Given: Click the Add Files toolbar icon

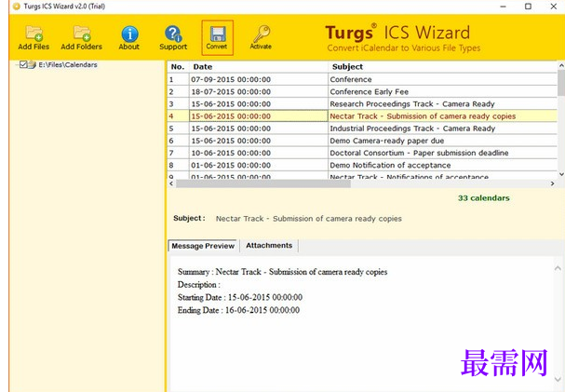Looking at the screenshot, I should pyautogui.click(x=34, y=34).
